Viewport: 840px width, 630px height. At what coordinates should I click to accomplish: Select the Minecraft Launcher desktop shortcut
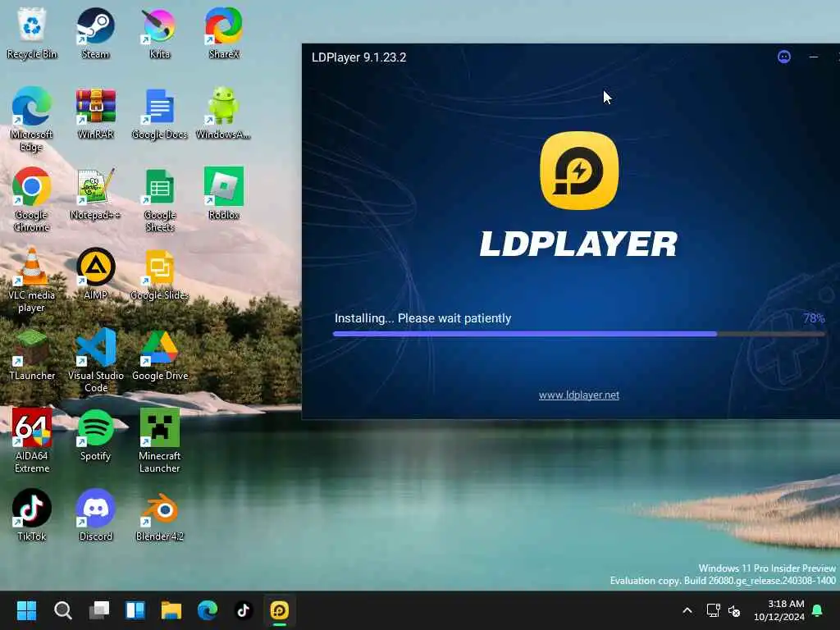[x=160, y=441]
